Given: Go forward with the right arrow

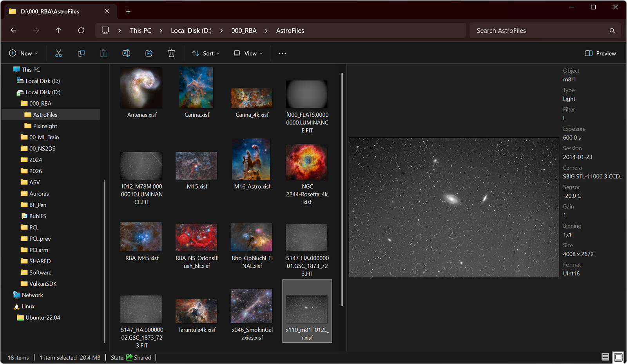Looking at the screenshot, I should tap(36, 30).
